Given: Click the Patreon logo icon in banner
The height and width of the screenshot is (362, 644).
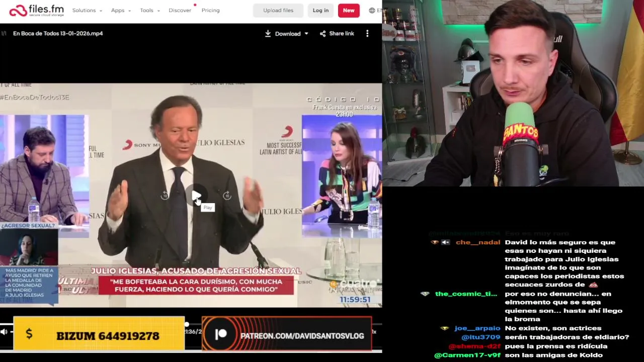Looking at the screenshot, I should (221, 334).
